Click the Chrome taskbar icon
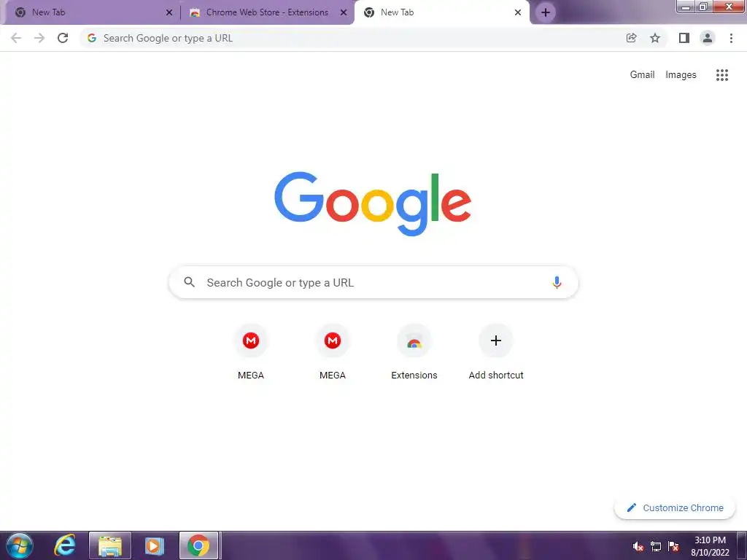 coord(198,545)
